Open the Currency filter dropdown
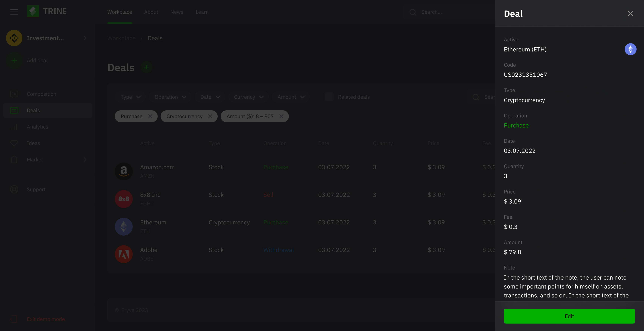Image resolution: width=644 pixels, height=331 pixels. [248, 97]
